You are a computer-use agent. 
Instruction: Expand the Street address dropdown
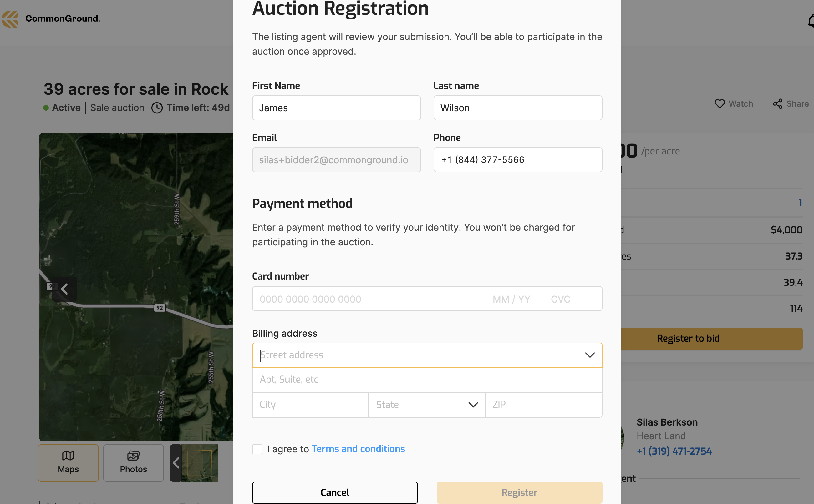(590, 355)
